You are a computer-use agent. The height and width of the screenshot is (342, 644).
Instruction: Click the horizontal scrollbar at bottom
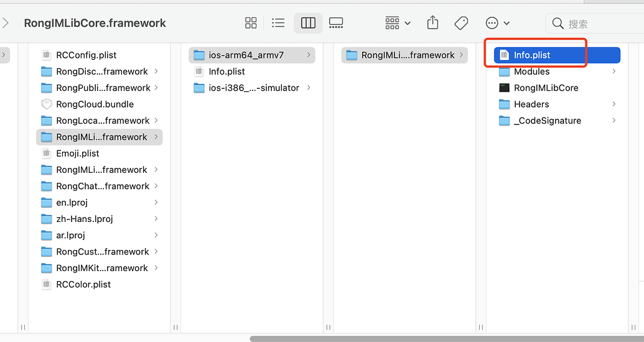(447, 339)
